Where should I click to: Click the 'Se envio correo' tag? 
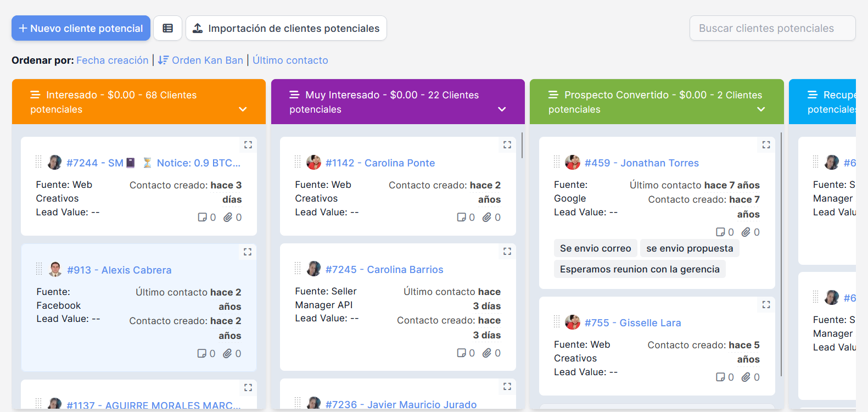coord(595,248)
